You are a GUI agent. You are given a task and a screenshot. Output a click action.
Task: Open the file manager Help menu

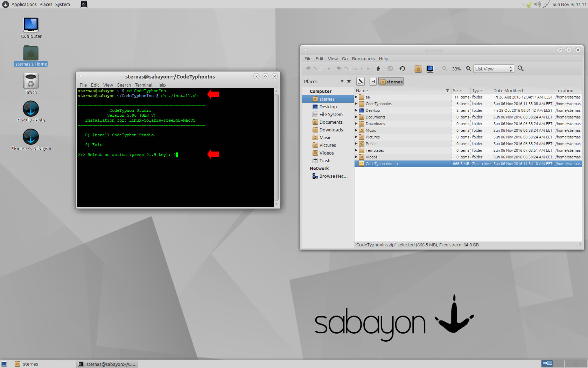(x=383, y=59)
